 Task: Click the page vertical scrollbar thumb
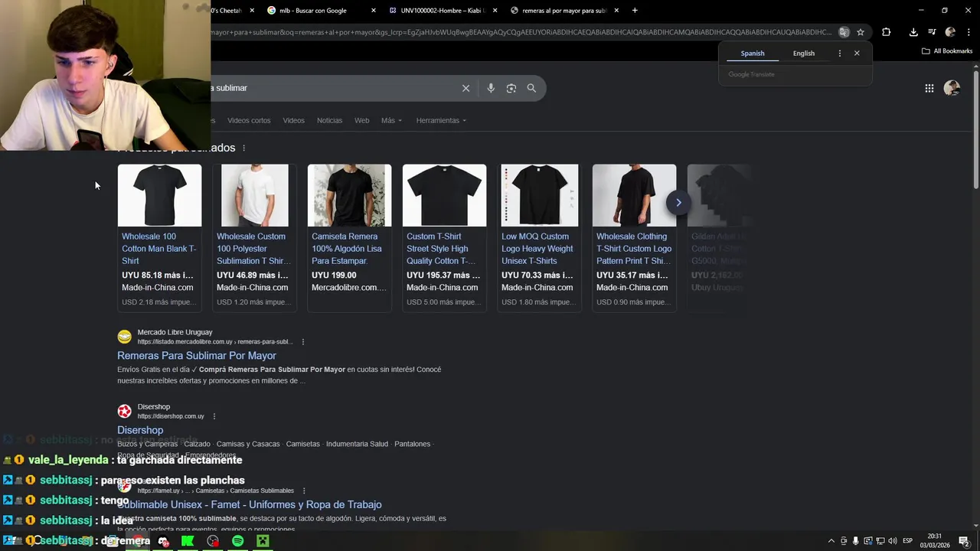click(976, 129)
